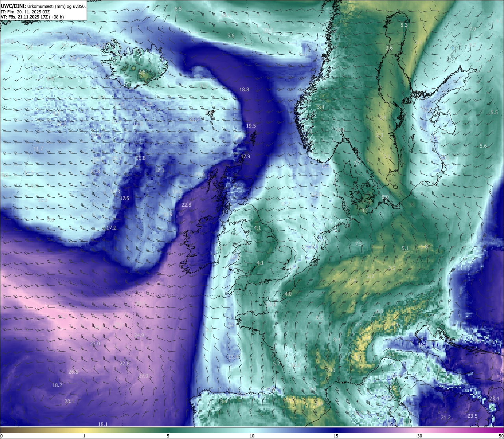The image size is (504, 439).
Task: Click the 5.5 value at the eastern edge
Action: click(494, 112)
